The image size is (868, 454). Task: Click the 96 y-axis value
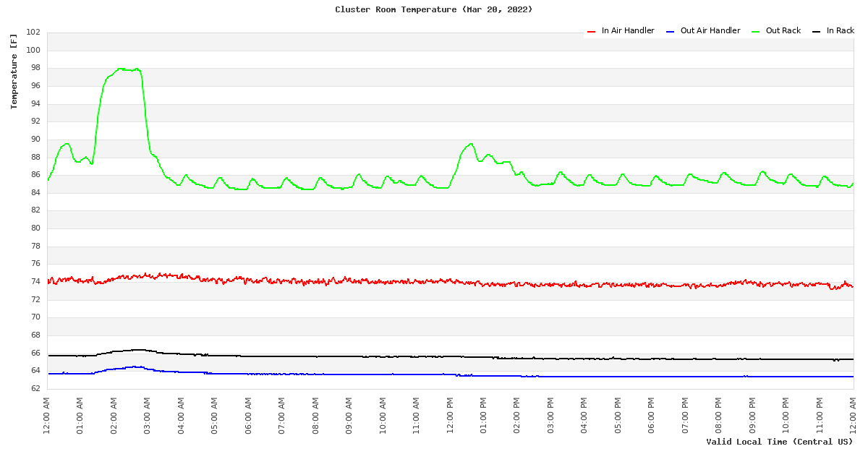tap(35, 86)
